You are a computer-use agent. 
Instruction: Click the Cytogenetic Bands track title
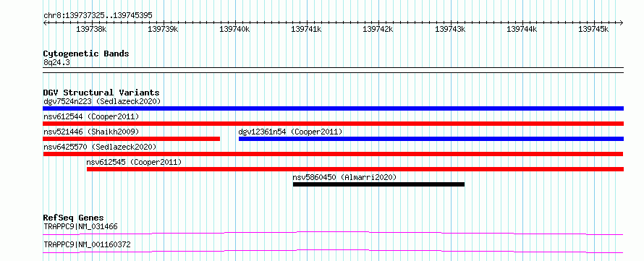coord(86,54)
